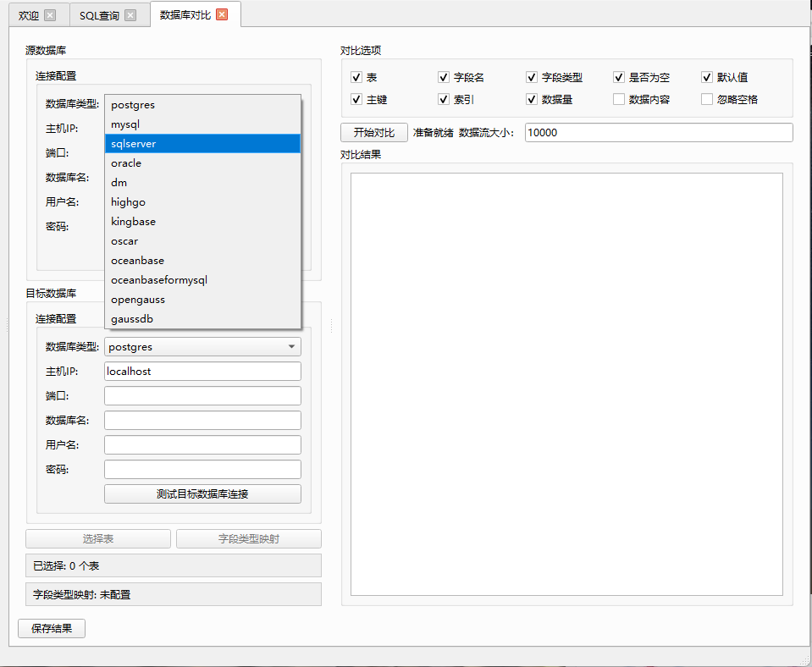Toggle the 默认值 checkbox
This screenshot has width=812, height=667.
coord(707,78)
